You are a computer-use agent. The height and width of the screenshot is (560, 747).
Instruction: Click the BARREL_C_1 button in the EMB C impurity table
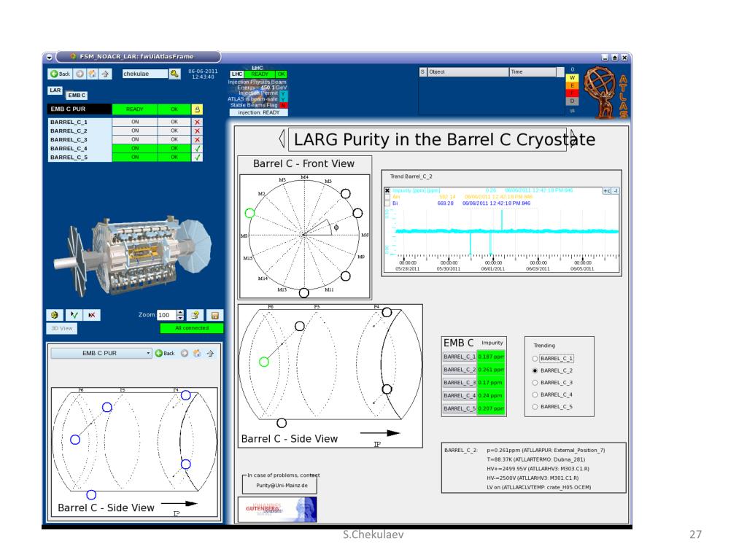(x=460, y=357)
